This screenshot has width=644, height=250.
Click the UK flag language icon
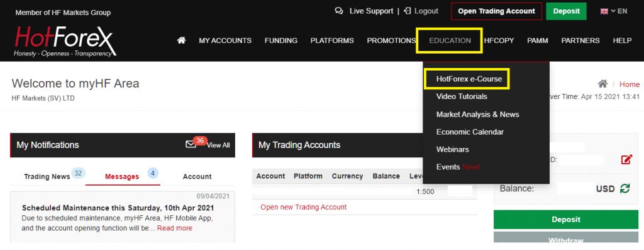pyautogui.click(x=604, y=11)
